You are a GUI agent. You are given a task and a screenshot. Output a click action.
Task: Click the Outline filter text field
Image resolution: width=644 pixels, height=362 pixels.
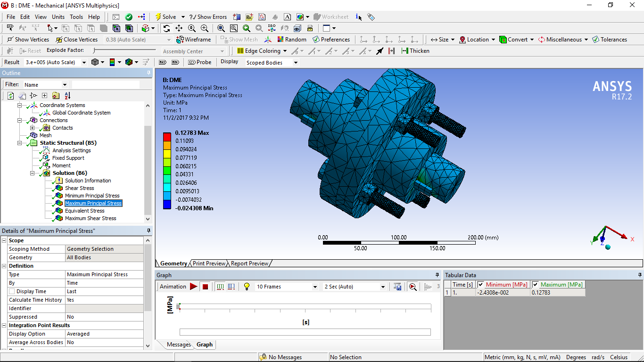(106, 84)
